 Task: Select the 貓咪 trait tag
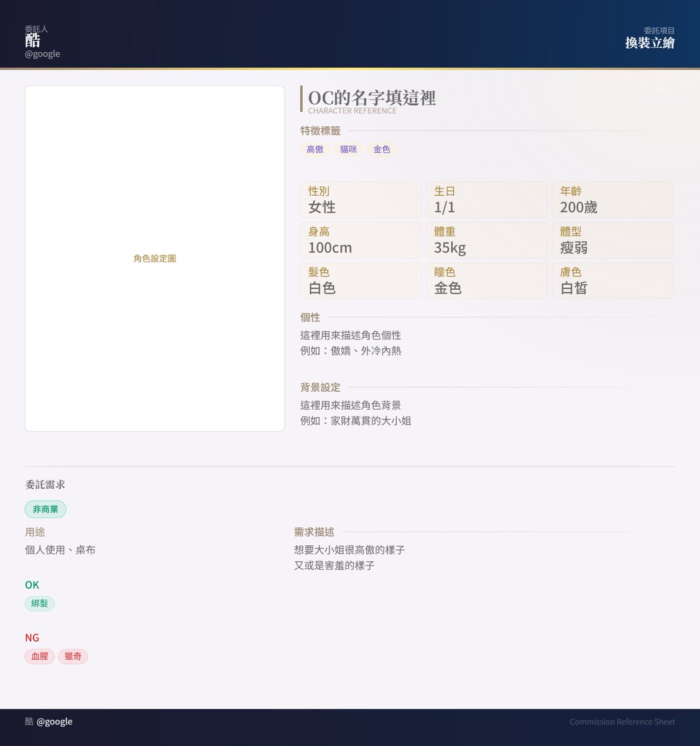(x=349, y=149)
